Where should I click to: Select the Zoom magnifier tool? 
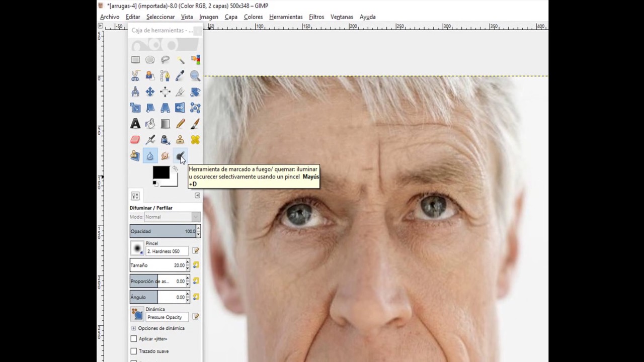point(195,76)
